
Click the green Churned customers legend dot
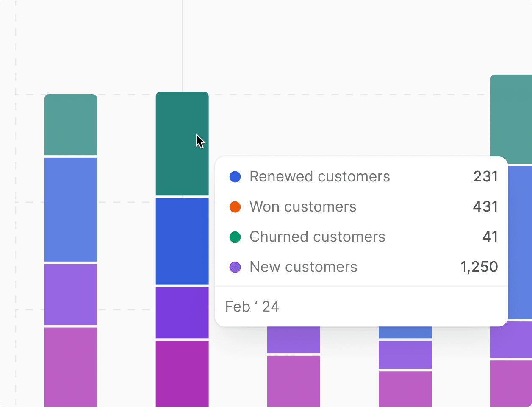click(x=235, y=237)
